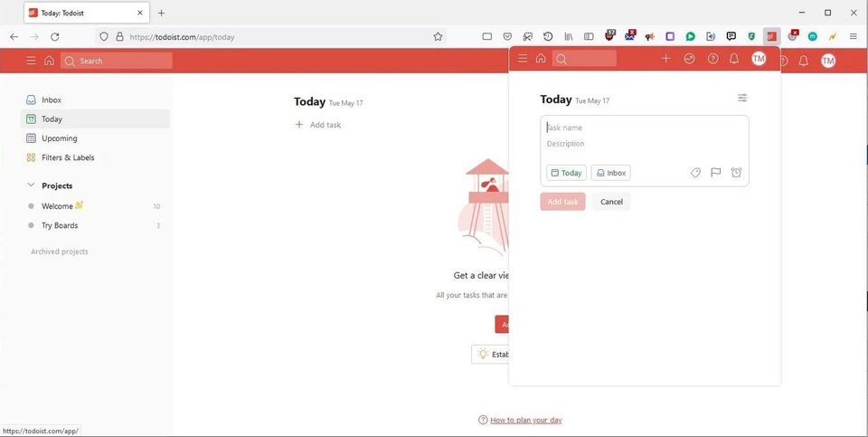Open Upcoming in the sidebar
Image resolution: width=868 pixels, height=437 pixels.
[95, 138]
